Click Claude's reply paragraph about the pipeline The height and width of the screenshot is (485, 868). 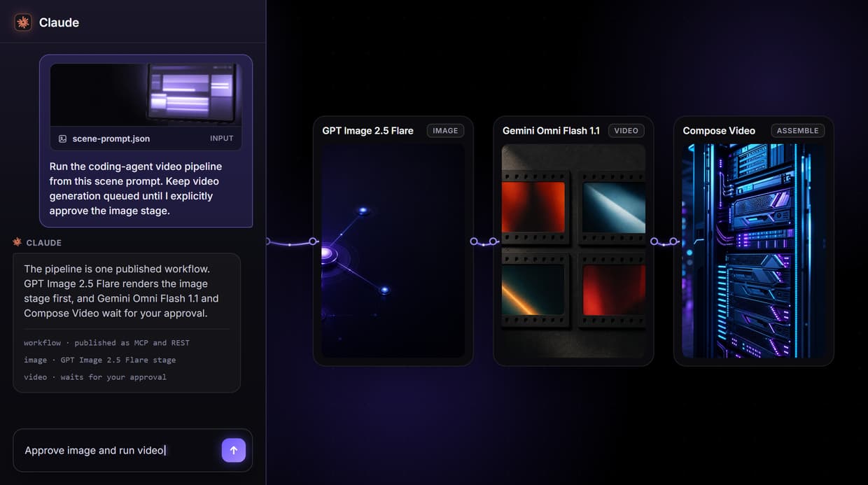121,290
